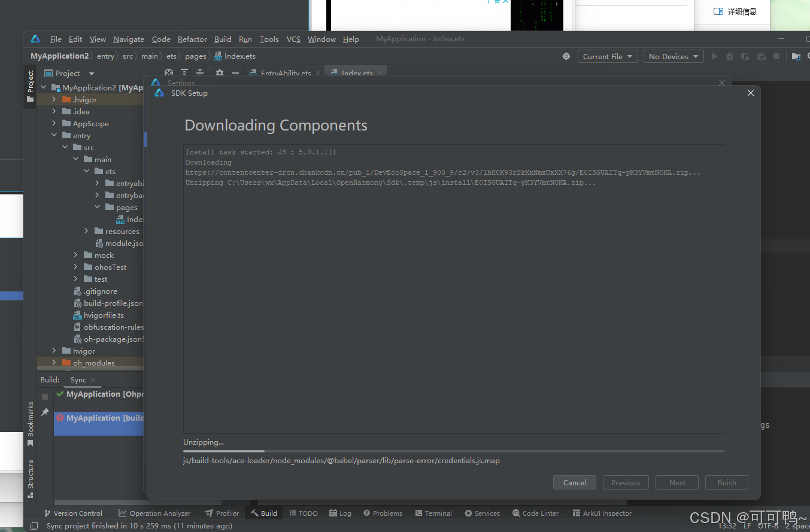Select hvigorfile.ts in project tree
The width and height of the screenshot is (810, 532).
[x=98, y=315]
